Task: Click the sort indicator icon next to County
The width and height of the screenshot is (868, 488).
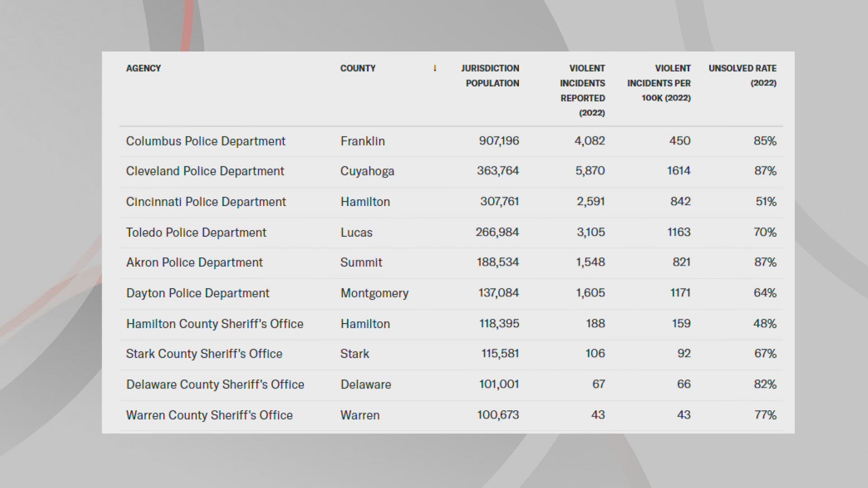Action: (x=435, y=68)
